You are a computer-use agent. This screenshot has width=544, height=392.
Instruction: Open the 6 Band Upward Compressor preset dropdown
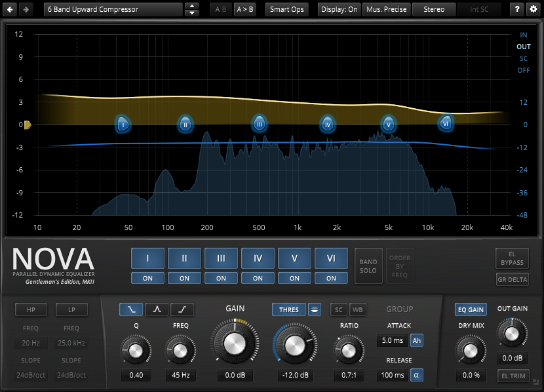click(x=113, y=9)
